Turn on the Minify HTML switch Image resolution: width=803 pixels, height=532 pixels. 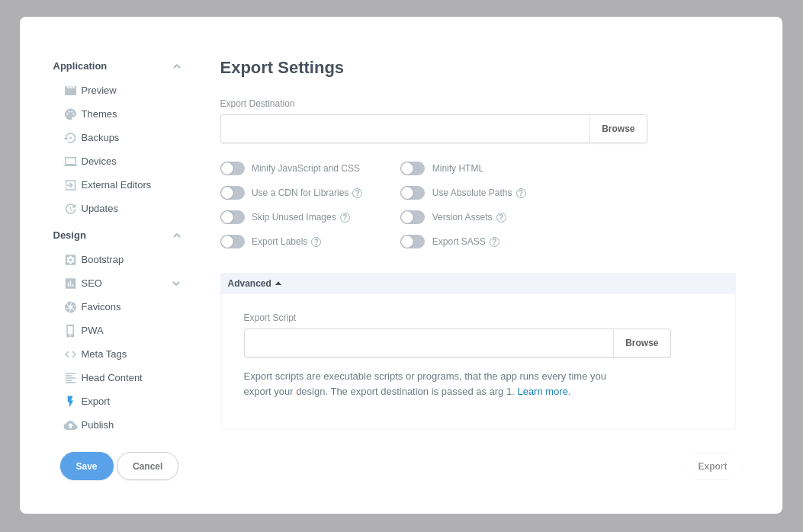pyautogui.click(x=413, y=168)
